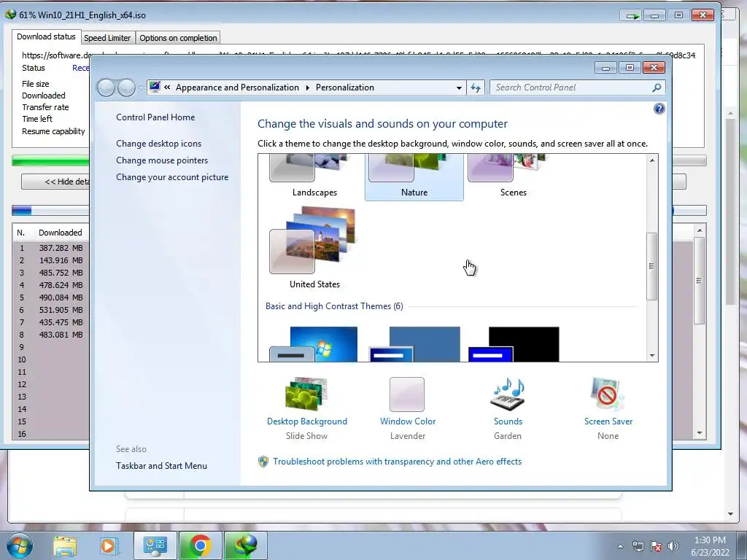Expand the address bar history dropdown
This screenshot has height=560, width=747.
click(459, 87)
